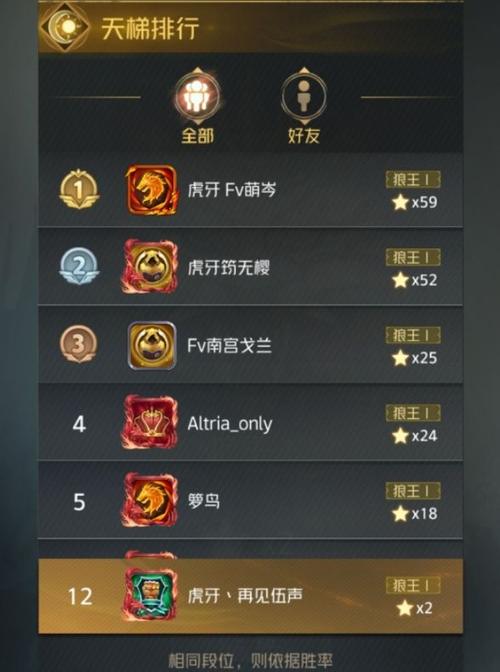500x672 pixels.
Task: Open green avatar of 虎牙丶再见伍声
Action: coord(150,595)
